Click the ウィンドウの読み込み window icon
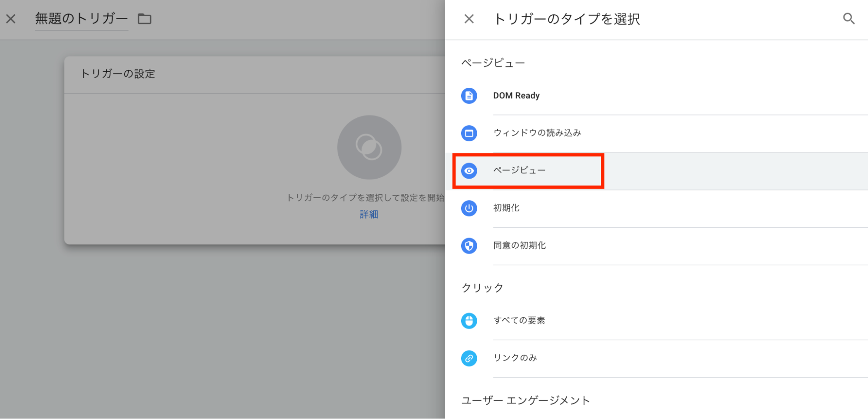Screen dimensions: 868x419 [469, 133]
